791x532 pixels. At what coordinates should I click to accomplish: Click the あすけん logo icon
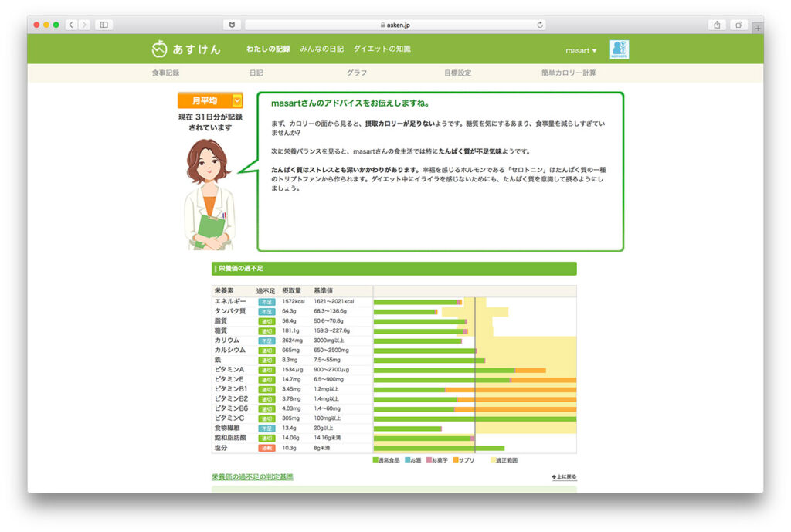click(158, 49)
